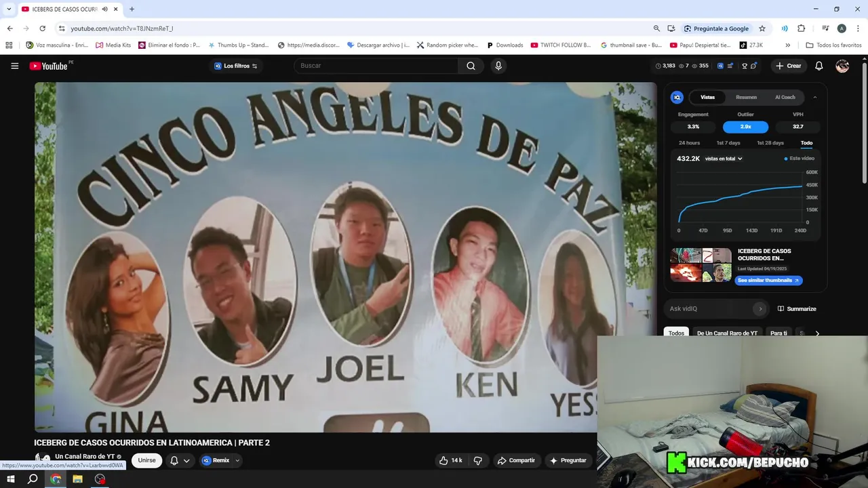Click the Preguntar button
Screen dimensions: 868x488
click(x=568, y=460)
